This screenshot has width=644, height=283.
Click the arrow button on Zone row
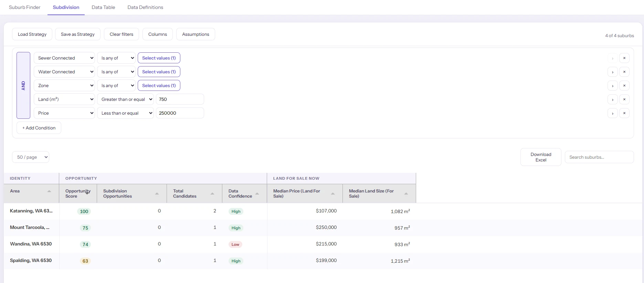tap(613, 85)
